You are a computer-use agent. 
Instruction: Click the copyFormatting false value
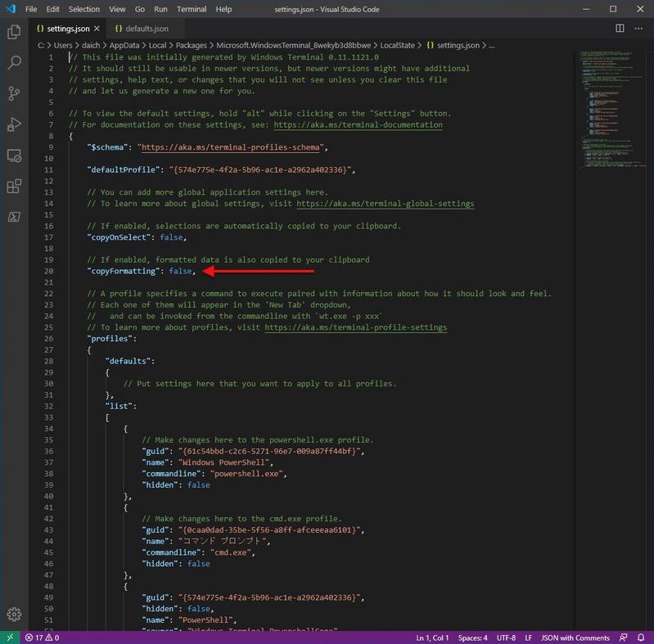coord(180,271)
